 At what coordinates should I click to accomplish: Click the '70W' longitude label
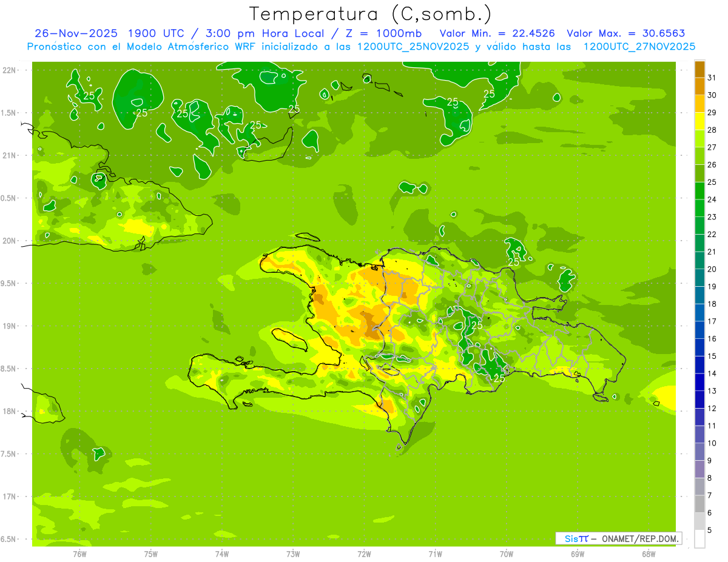click(x=507, y=554)
